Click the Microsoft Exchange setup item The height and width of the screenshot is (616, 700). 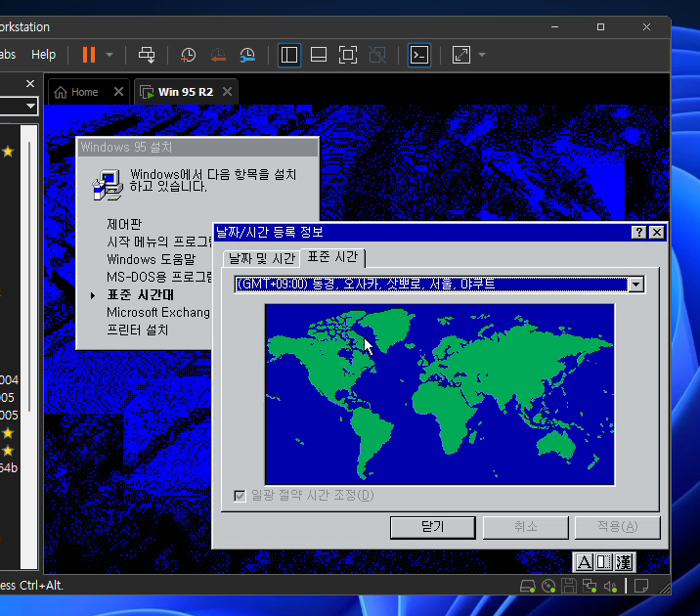click(158, 313)
